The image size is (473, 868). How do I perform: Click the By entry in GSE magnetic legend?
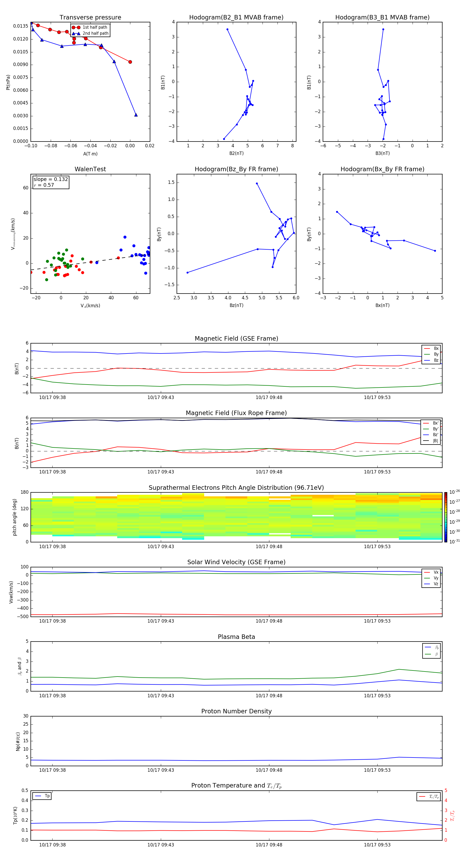point(431,354)
